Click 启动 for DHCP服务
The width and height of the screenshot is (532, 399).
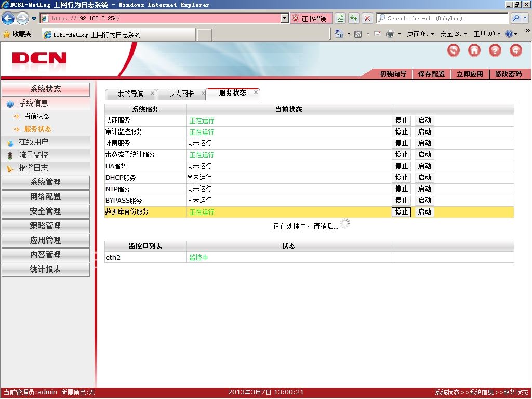tap(424, 178)
